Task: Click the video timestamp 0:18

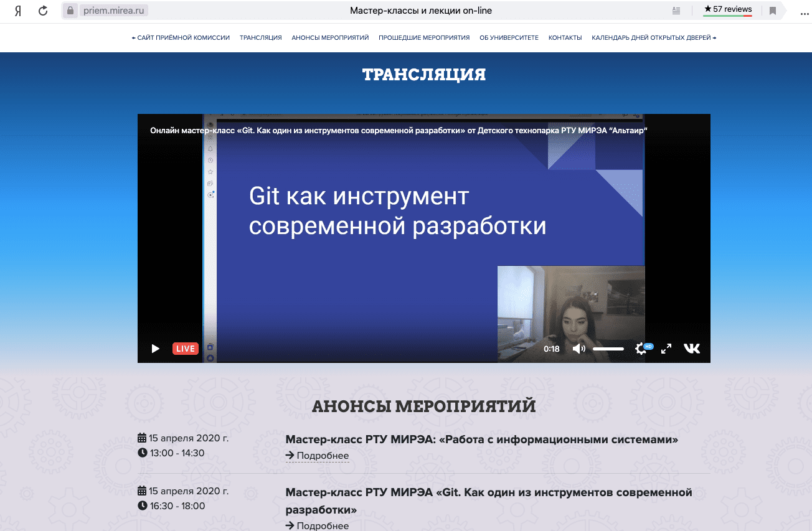Action: (x=552, y=349)
